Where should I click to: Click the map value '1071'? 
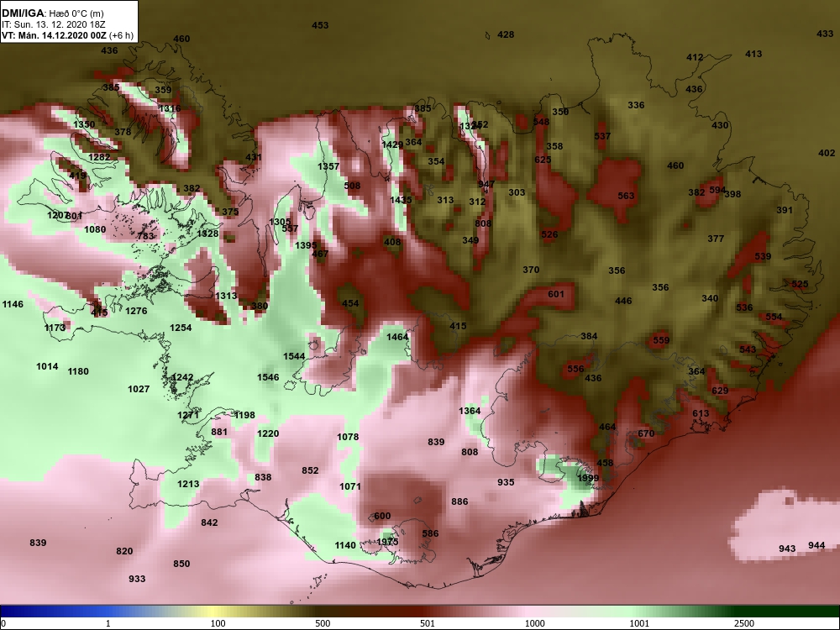[349, 486]
